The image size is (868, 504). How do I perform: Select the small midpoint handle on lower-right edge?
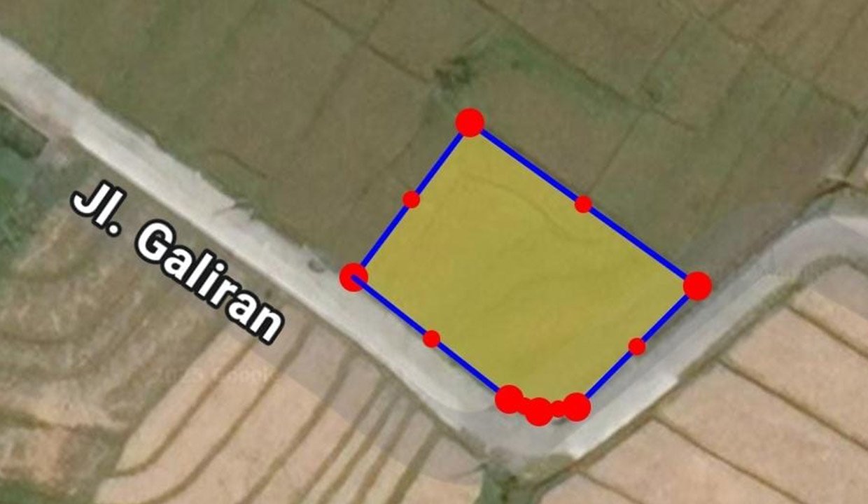tap(636, 346)
